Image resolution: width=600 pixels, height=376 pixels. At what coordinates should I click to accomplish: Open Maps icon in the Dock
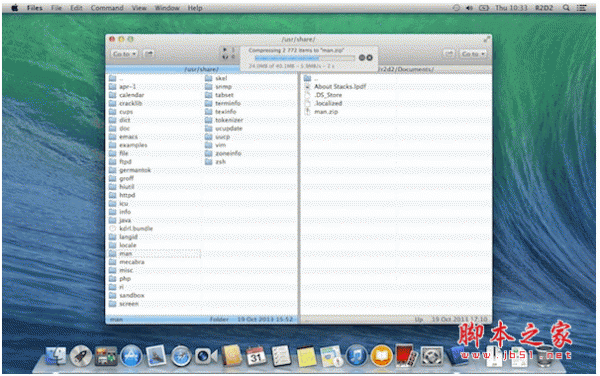point(331,356)
